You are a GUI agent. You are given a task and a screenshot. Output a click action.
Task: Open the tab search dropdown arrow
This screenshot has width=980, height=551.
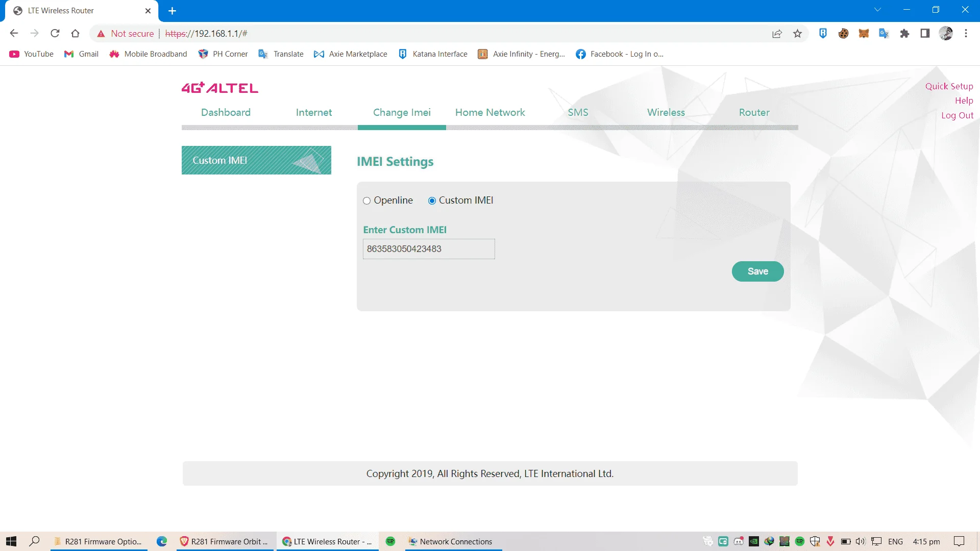pos(877,10)
